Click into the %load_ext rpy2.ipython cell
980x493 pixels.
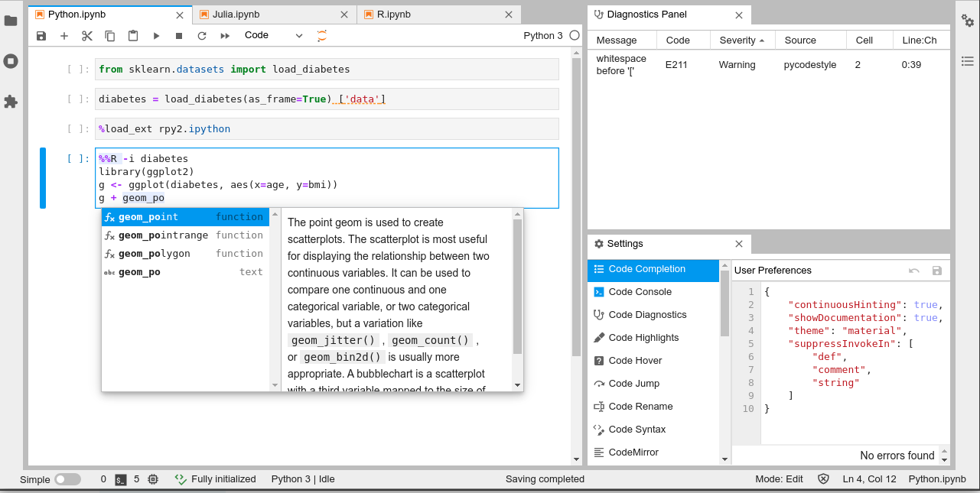pyautogui.click(x=327, y=129)
